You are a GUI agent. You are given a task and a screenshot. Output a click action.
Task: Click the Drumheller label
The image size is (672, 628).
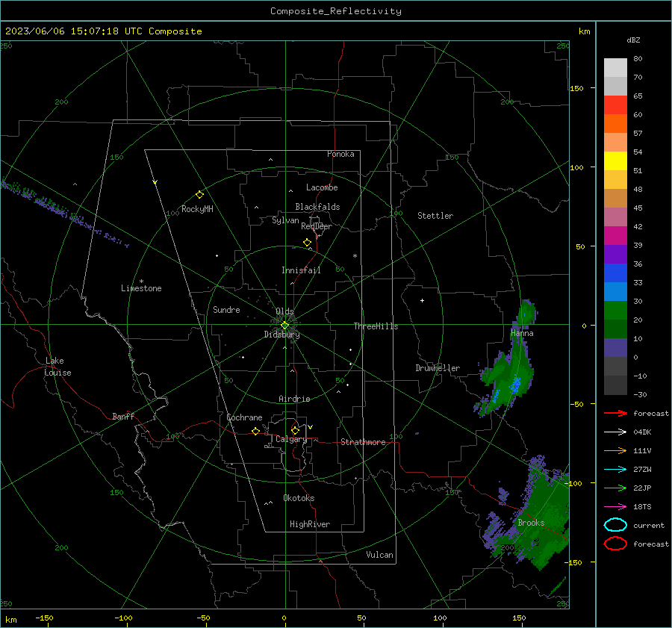pos(438,368)
